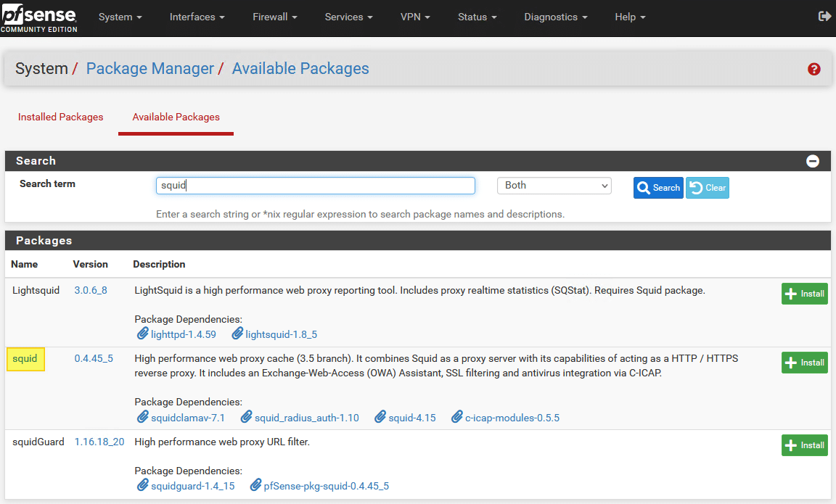
Task: Switch to the Installed Packages tab
Action: pyautogui.click(x=60, y=117)
